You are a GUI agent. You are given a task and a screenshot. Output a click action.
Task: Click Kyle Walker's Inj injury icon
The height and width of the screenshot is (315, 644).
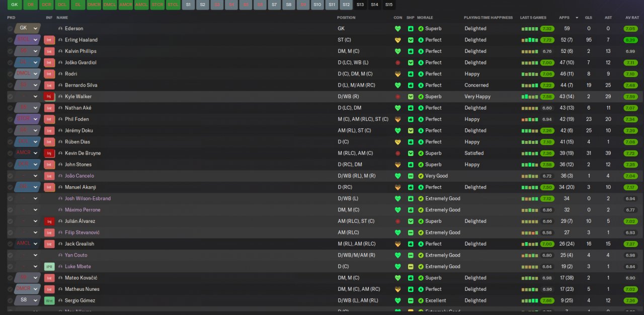tap(49, 97)
